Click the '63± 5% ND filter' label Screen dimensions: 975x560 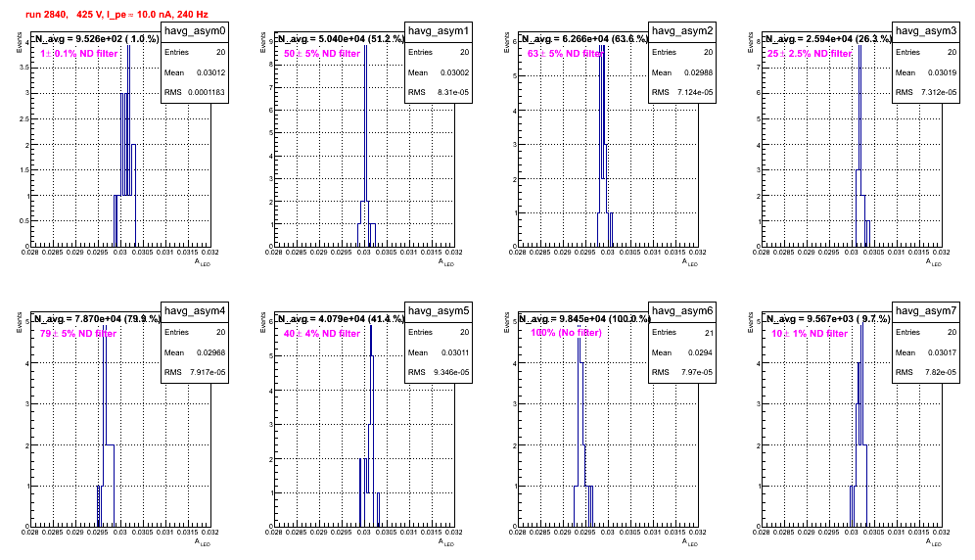coord(566,54)
